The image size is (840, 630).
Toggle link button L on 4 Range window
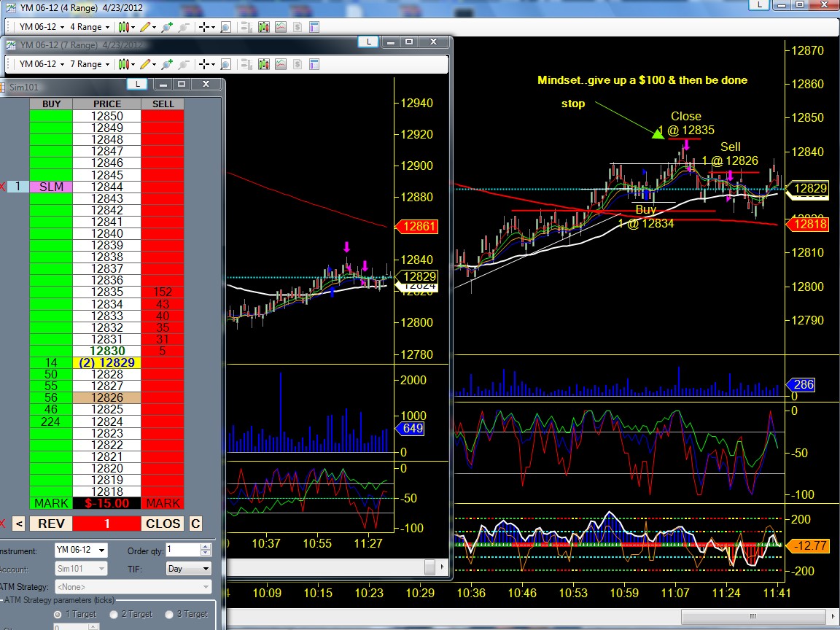759,4
